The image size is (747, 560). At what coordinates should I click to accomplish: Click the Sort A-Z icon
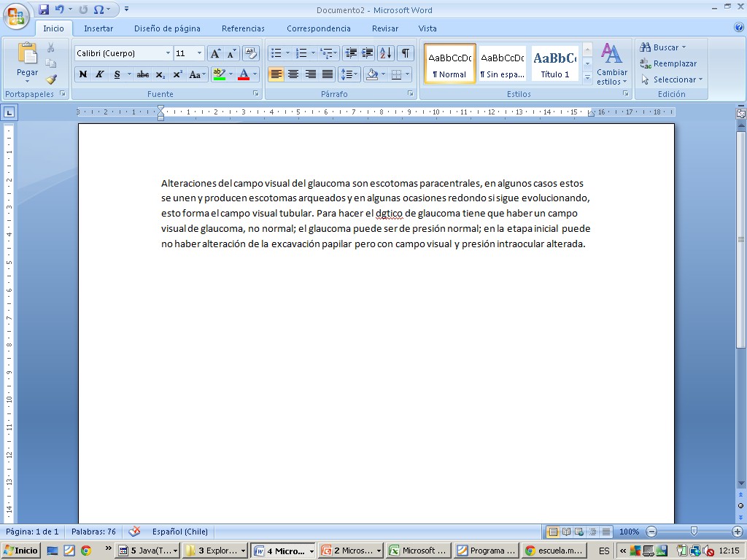tap(386, 53)
